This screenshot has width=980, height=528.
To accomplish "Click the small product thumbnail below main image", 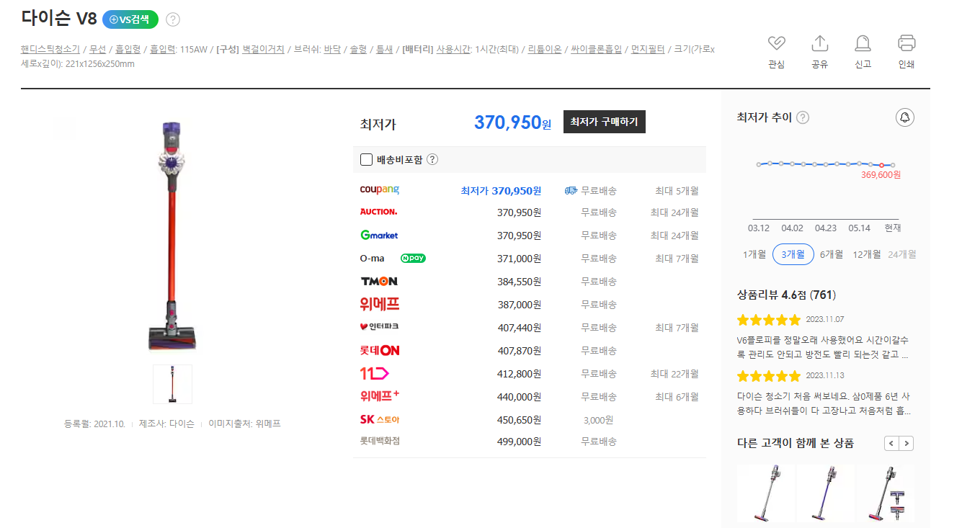I will tap(173, 384).
